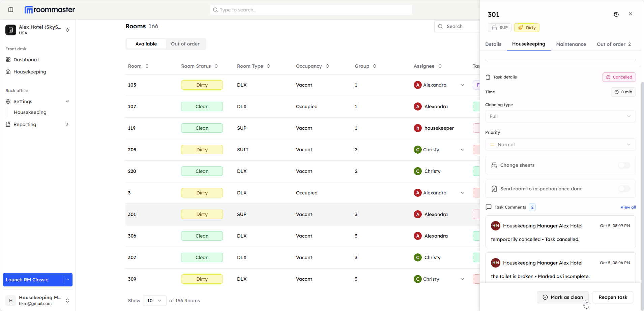
Task: Collapse the sidebar with the panel icon
Action: pos(11,10)
